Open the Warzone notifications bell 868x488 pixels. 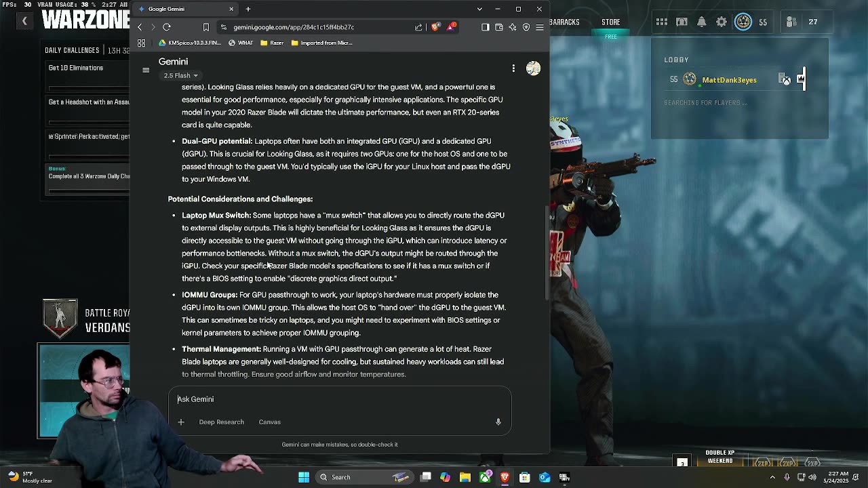(701, 22)
